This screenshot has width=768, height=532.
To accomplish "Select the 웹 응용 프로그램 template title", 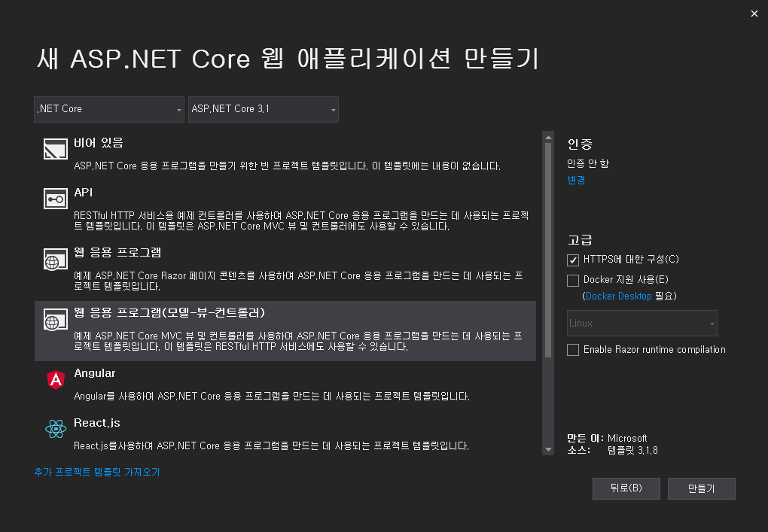I will [117, 253].
